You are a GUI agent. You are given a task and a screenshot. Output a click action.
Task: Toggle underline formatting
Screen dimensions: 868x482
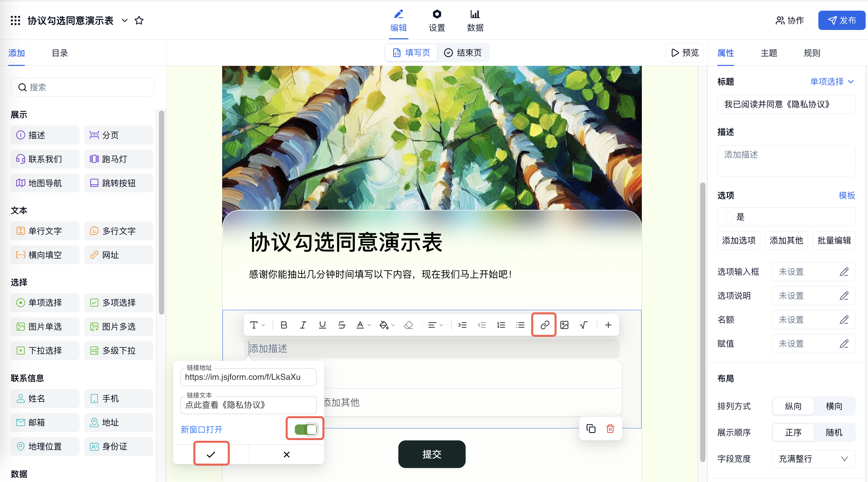pos(322,325)
